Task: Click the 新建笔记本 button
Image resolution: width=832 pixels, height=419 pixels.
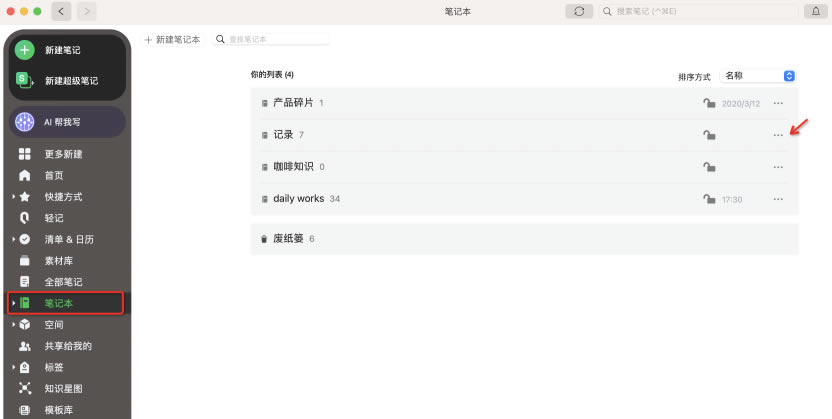Action: [x=172, y=39]
